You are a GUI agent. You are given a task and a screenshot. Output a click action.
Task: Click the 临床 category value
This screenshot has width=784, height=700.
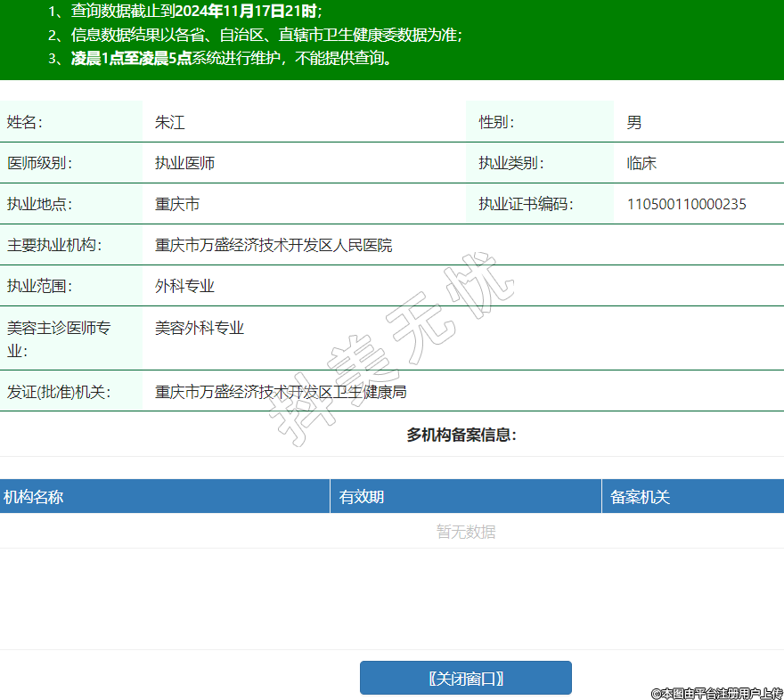pyautogui.click(x=641, y=163)
